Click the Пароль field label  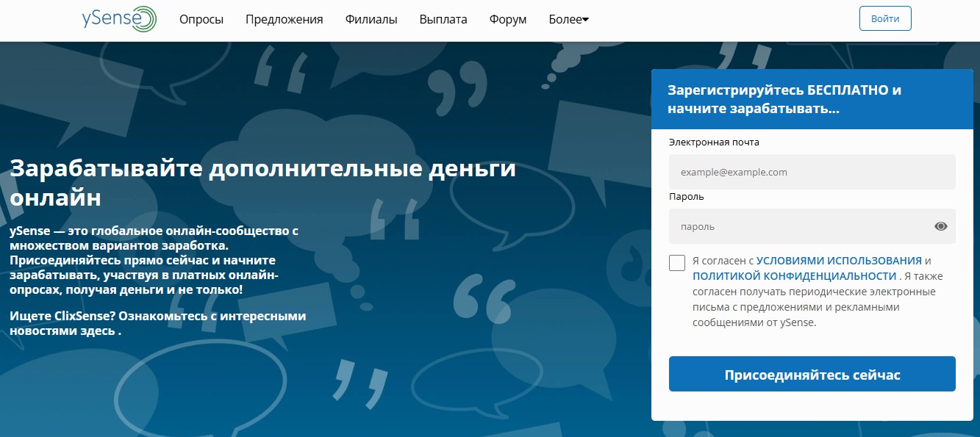tap(687, 197)
